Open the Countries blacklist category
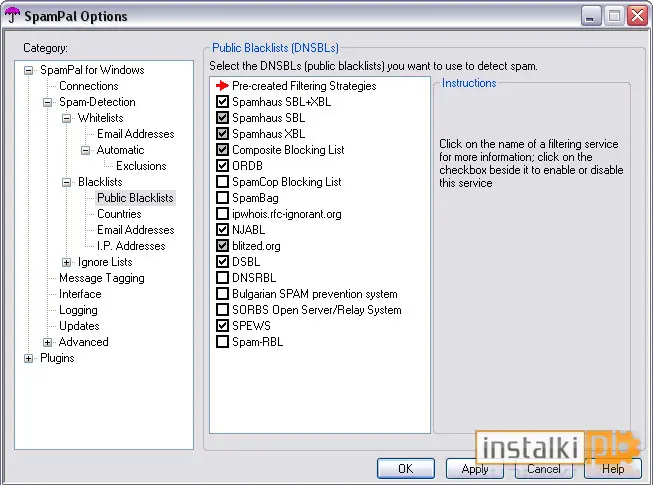 point(119,214)
